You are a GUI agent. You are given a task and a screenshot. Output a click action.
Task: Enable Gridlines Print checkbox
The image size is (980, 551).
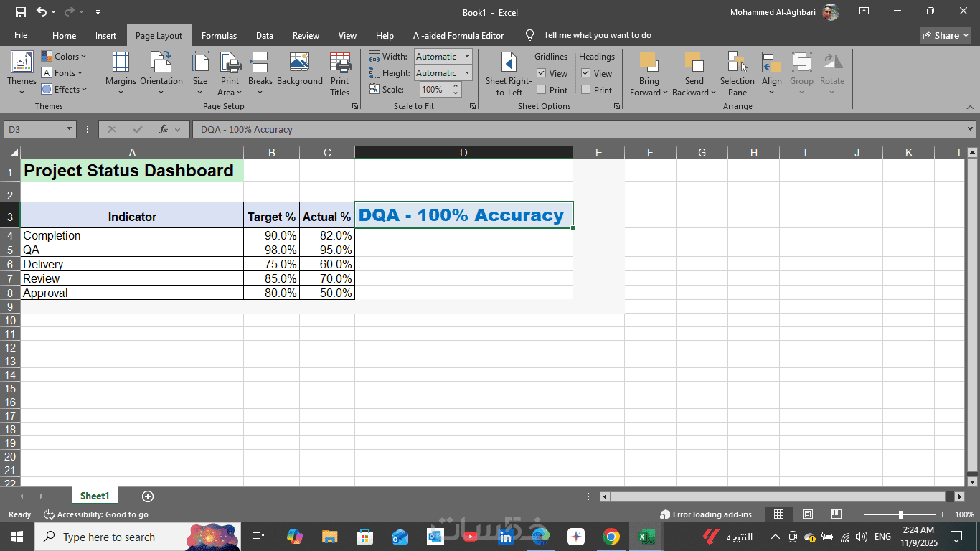click(542, 90)
